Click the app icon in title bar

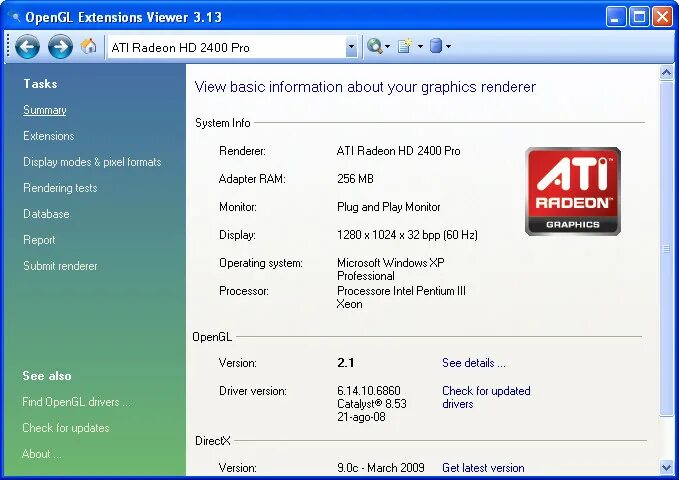click(16, 17)
